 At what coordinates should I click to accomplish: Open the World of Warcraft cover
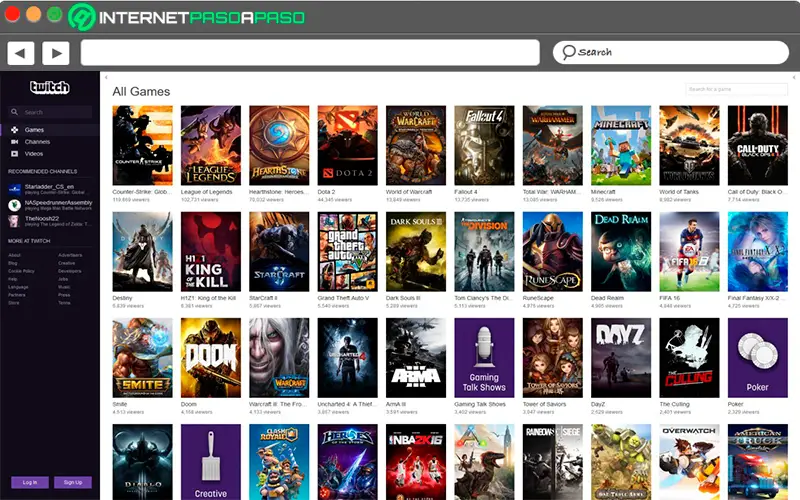pyautogui.click(x=416, y=145)
